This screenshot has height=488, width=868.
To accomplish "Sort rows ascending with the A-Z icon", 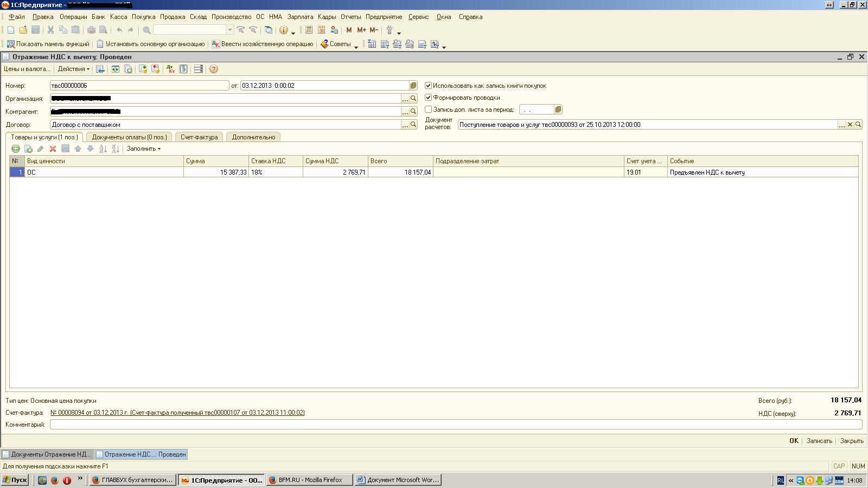I will click(x=103, y=149).
